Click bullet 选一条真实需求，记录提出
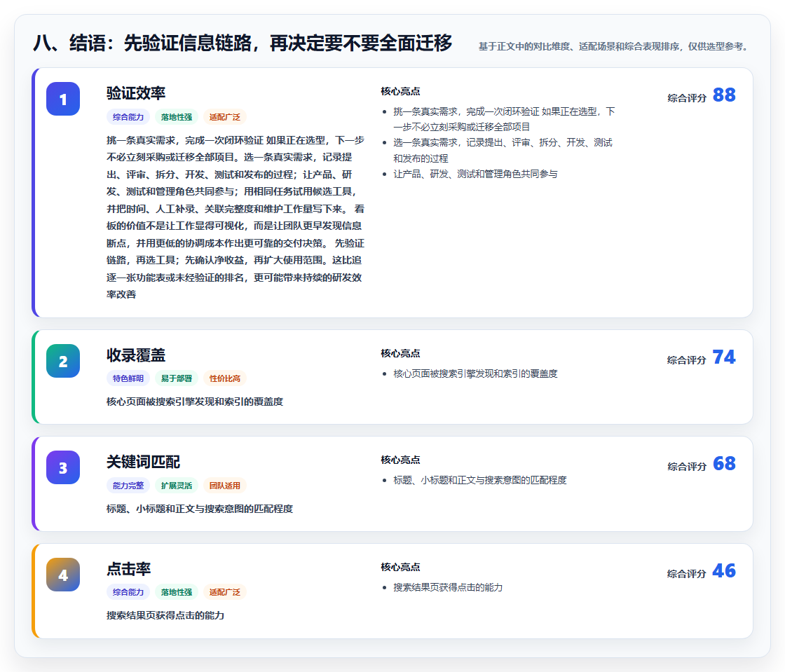This screenshot has height=672, width=785. 503,150
